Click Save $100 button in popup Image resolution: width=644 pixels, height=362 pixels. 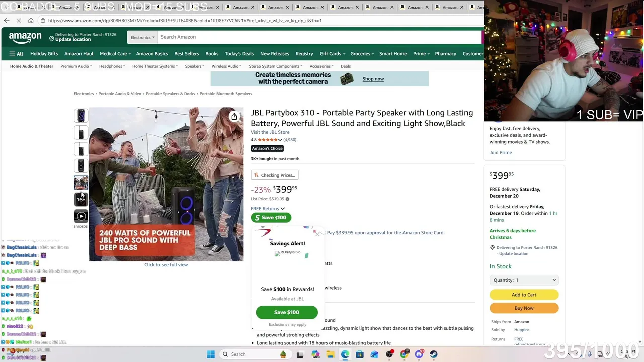click(x=287, y=312)
